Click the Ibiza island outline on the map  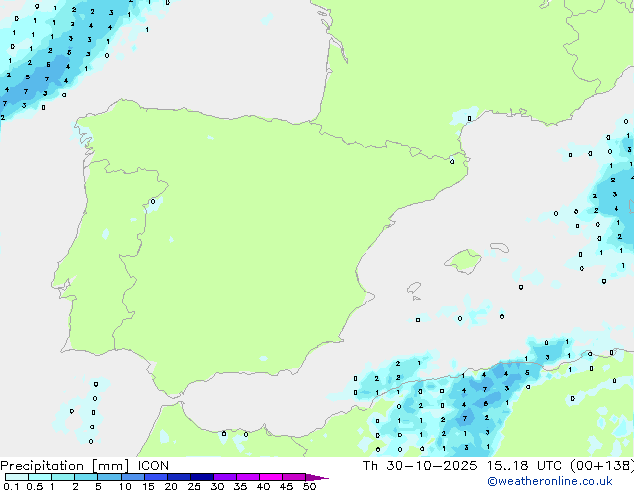point(414,288)
